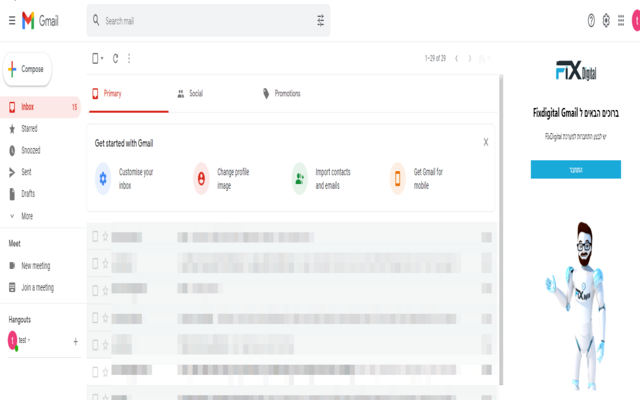
Task: Tick the checkbox of the third email
Action: (95, 291)
